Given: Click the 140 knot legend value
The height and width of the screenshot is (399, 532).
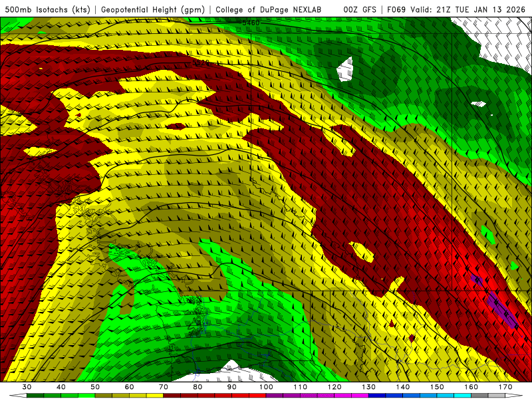Looking at the screenshot, I should (x=403, y=387).
